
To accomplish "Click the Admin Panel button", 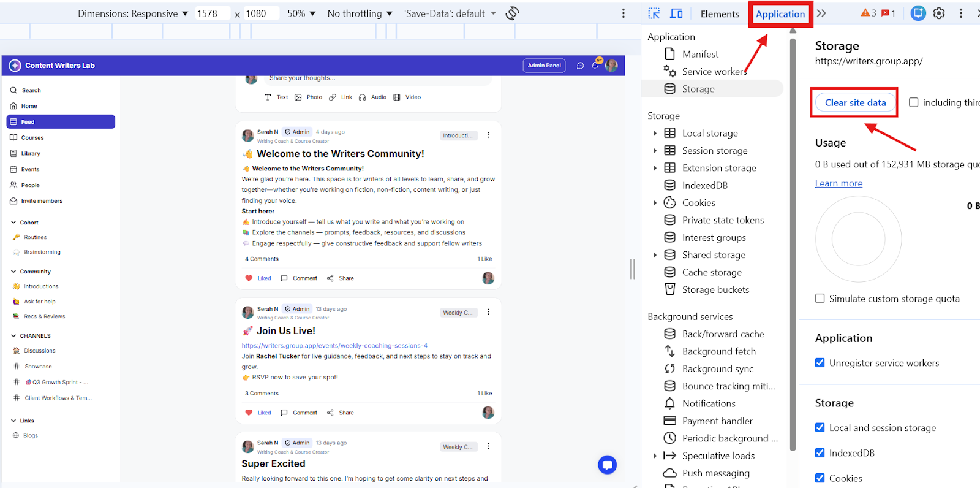I will (544, 66).
